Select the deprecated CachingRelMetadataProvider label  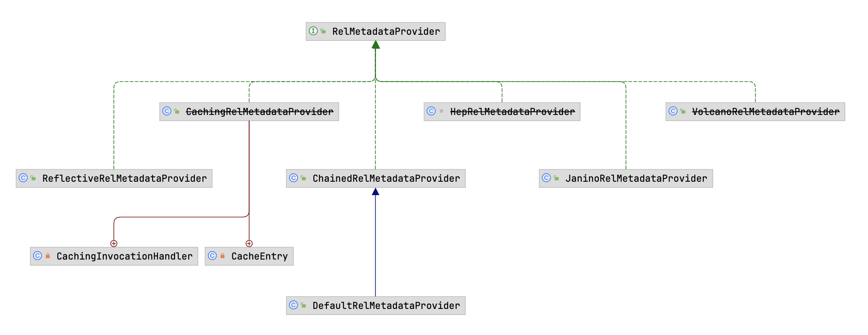[260, 112]
